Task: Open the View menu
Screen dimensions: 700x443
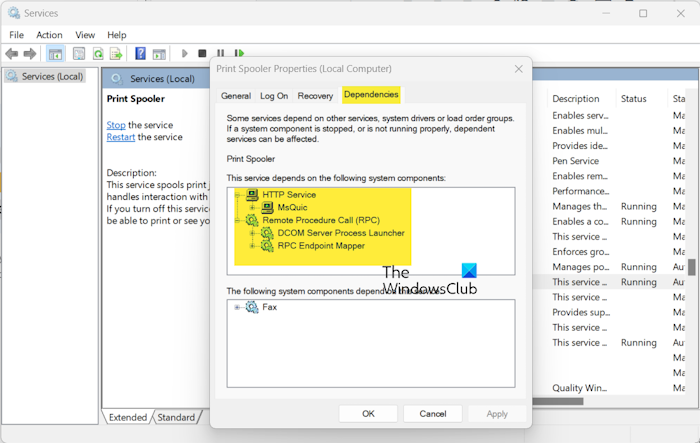Action: point(85,35)
